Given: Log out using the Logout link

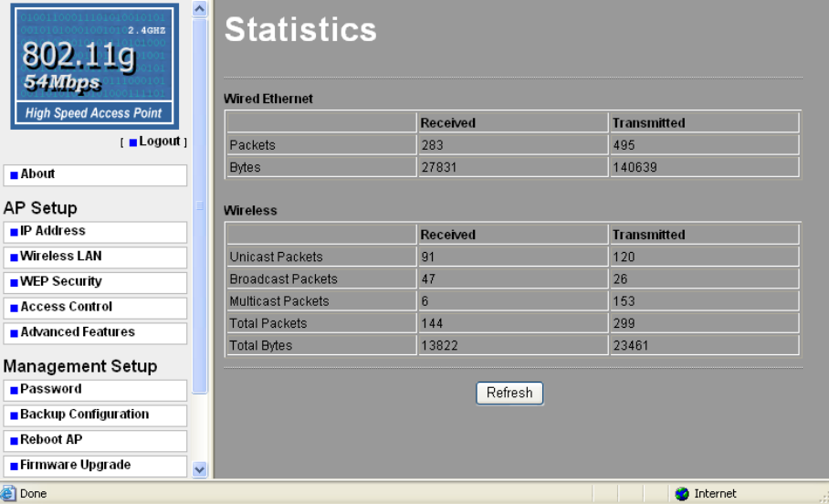Looking at the screenshot, I should pyautogui.click(x=159, y=142).
